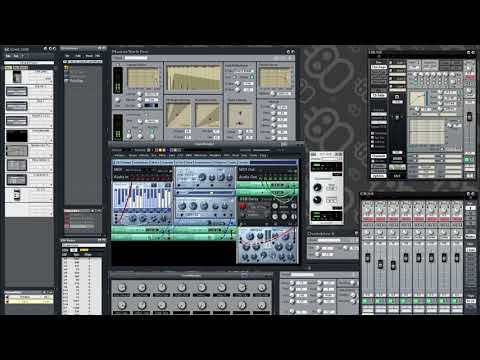Click the yellow highlighted row in bottom-left panel

[x=29, y=301]
